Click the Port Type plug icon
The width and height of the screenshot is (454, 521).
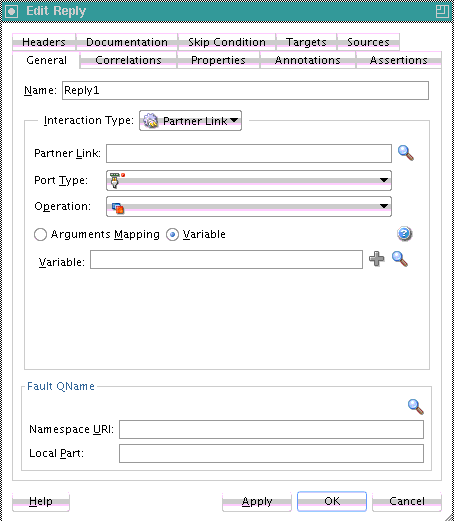115,180
